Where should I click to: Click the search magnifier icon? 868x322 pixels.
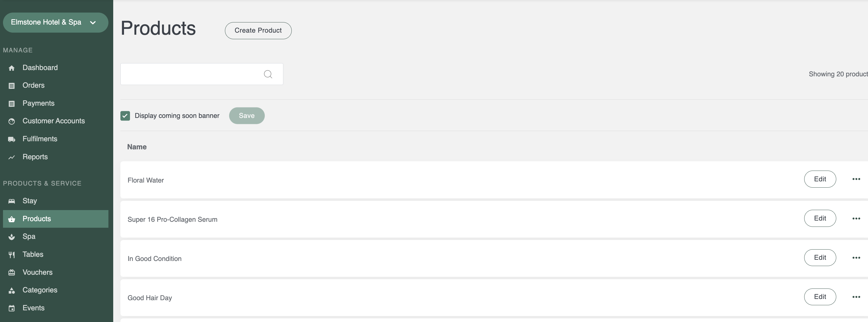(x=268, y=74)
